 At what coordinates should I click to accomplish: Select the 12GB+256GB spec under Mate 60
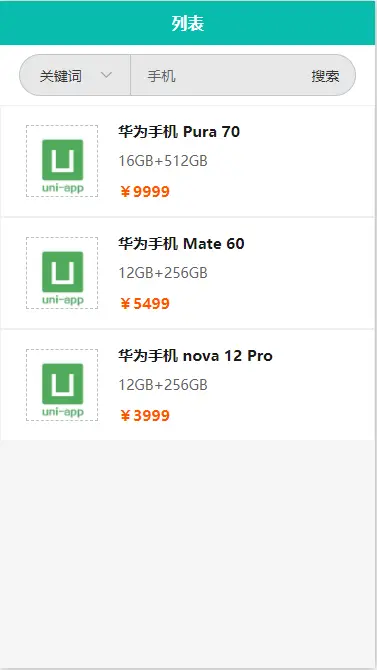click(163, 273)
